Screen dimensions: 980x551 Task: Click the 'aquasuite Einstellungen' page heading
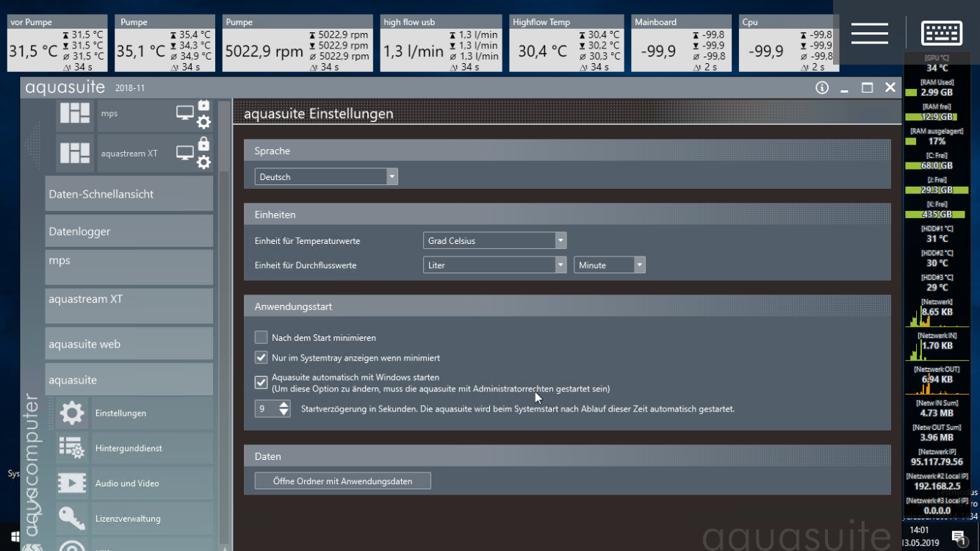(x=318, y=114)
